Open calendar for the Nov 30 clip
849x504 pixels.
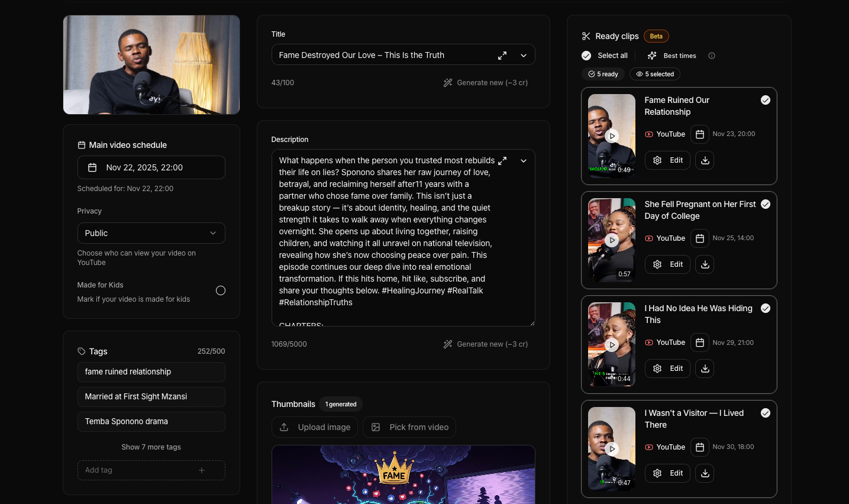(699, 447)
